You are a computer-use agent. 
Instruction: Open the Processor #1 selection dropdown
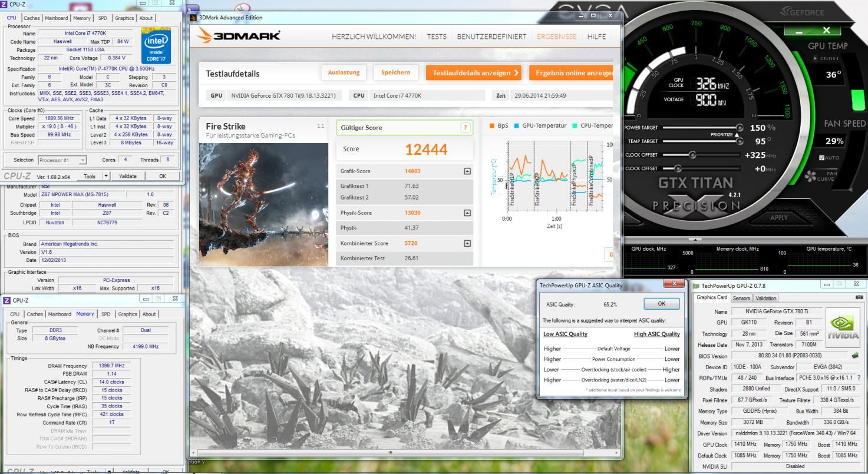[62, 160]
